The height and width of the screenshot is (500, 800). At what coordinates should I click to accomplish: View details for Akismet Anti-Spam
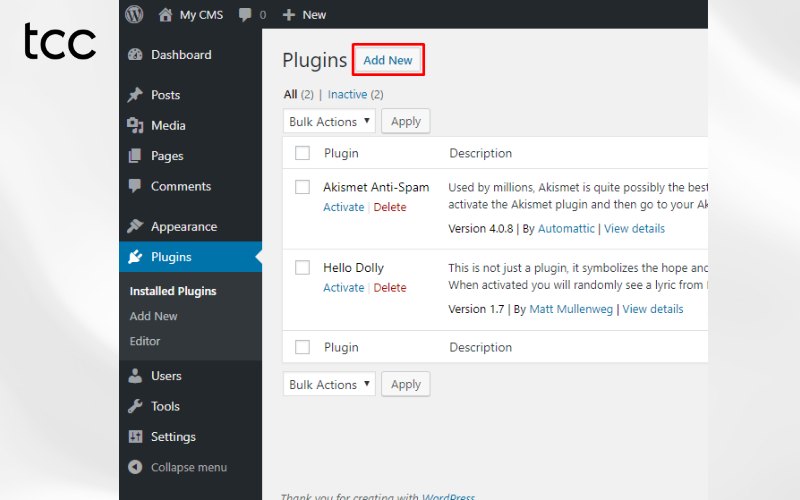click(x=634, y=229)
